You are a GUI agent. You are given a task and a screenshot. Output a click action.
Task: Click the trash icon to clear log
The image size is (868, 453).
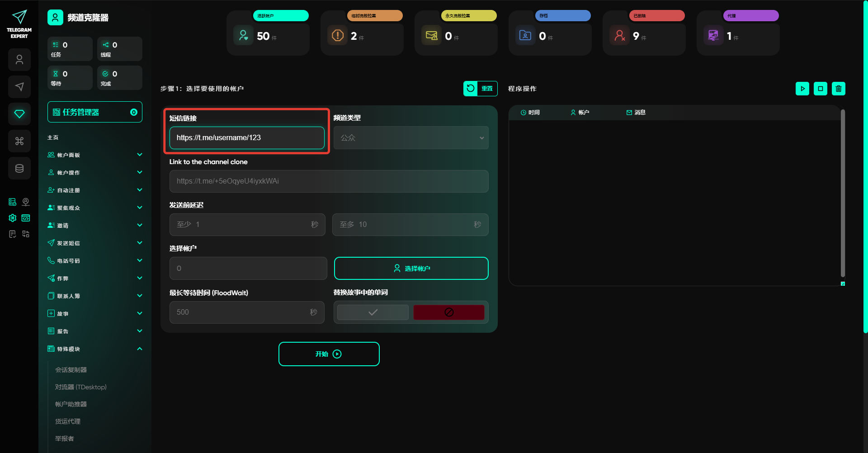click(x=838, y=89)
